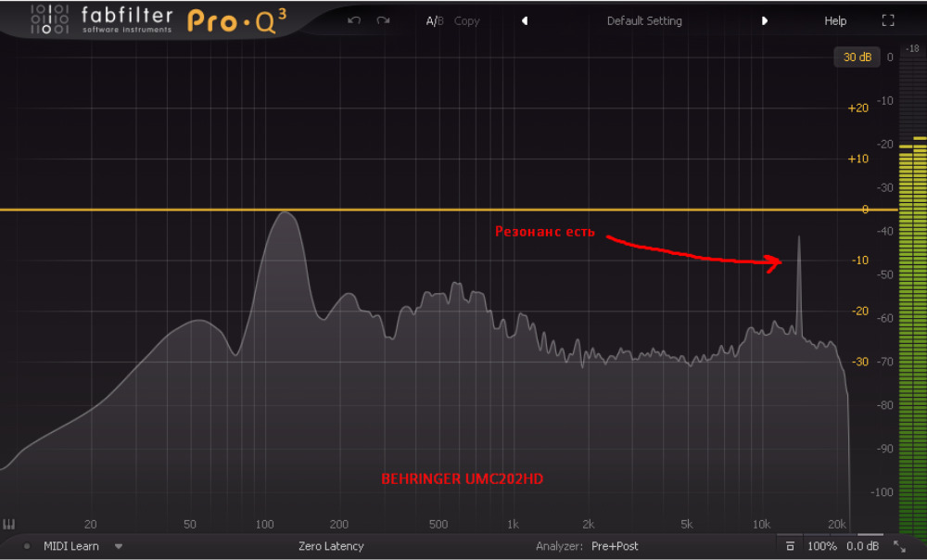Expand the MIDI Learn dropdown arrow
Viewport: 927px width, 560px height.
119,546
